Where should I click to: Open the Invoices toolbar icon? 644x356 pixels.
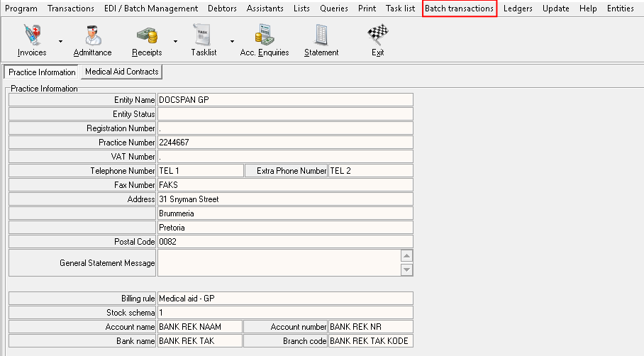point(32,40)
